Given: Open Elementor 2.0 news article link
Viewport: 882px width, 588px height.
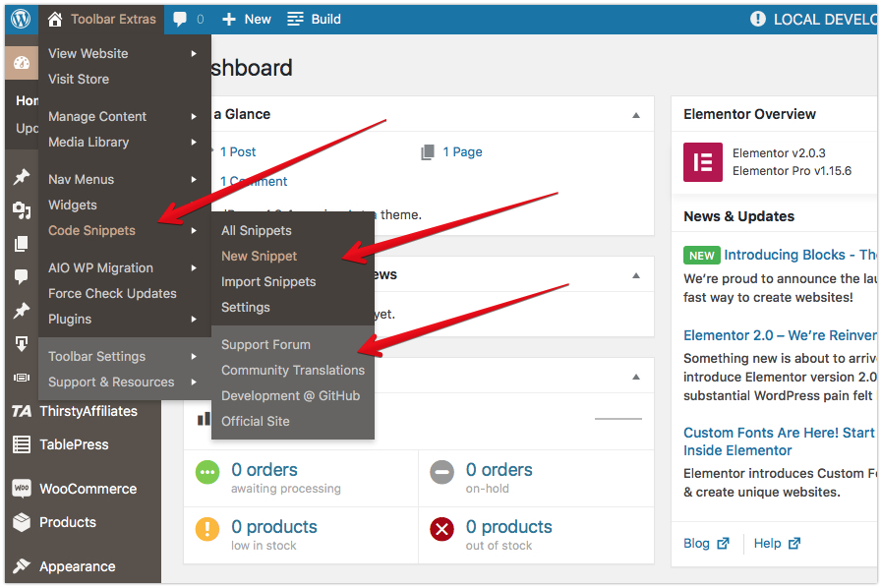Looking at the screenshot, I should click(x=780, y=335).
